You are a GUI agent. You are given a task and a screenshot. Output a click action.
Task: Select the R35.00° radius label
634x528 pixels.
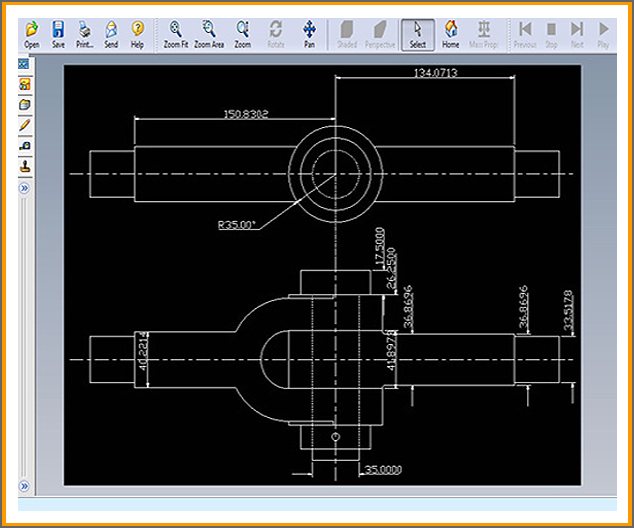[237, 224]
